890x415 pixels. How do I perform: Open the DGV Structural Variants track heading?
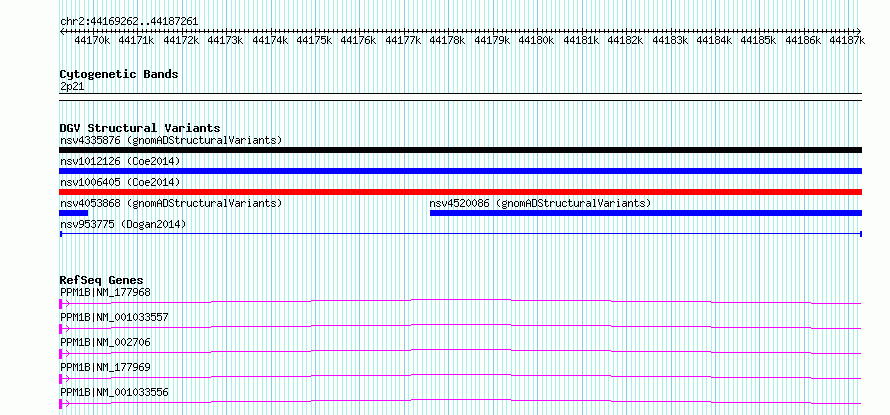[140, 128]
